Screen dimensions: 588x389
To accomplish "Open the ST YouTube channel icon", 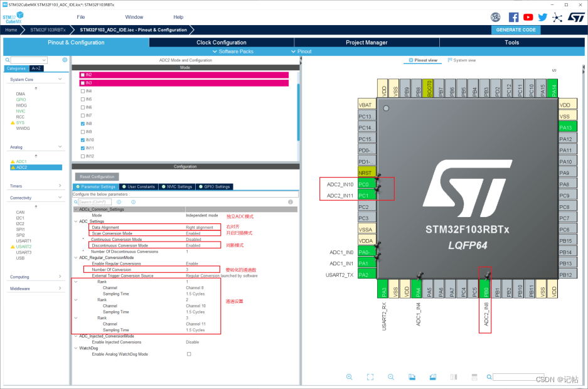I will (x=528, y=18).
